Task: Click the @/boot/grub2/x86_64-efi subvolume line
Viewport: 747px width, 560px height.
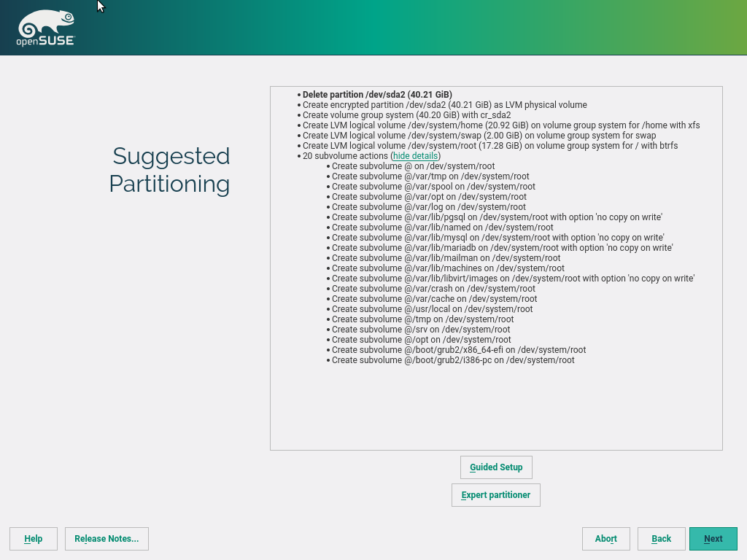Action: point(459,350)
